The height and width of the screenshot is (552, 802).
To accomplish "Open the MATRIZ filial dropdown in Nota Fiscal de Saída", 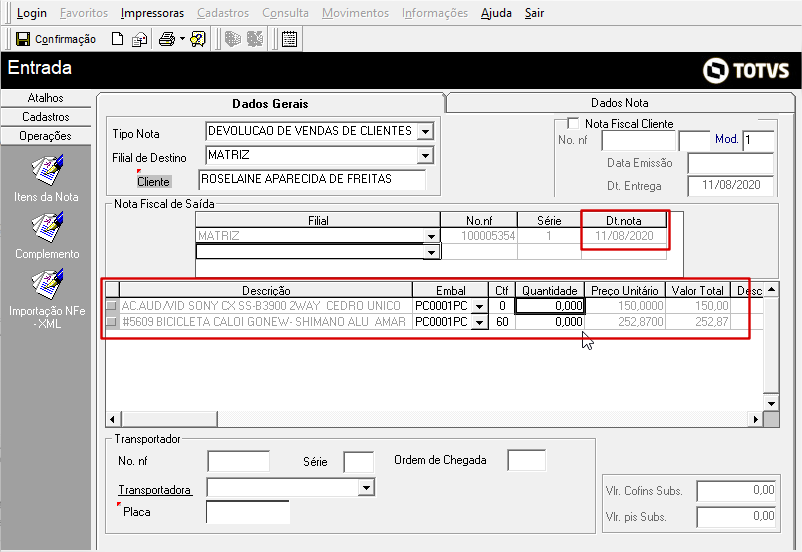I will 432,236.
